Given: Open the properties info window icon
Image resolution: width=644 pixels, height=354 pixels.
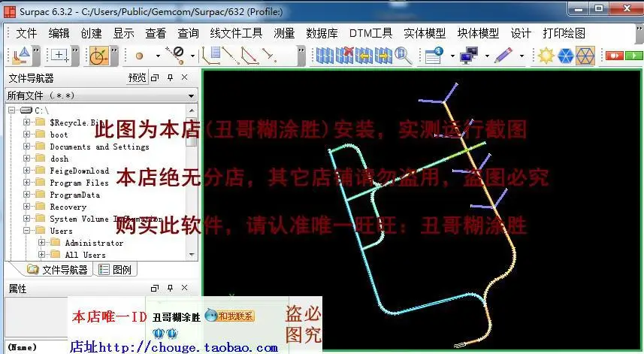Looking at the screenshot, I should [434, 56].
